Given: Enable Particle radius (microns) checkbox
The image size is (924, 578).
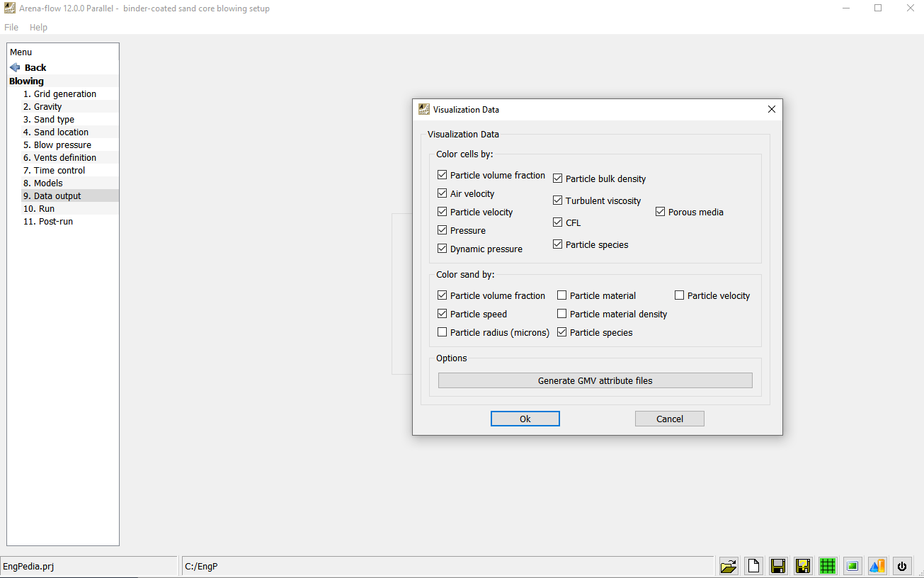Looking at the screenshot, I should click(443, 332).
